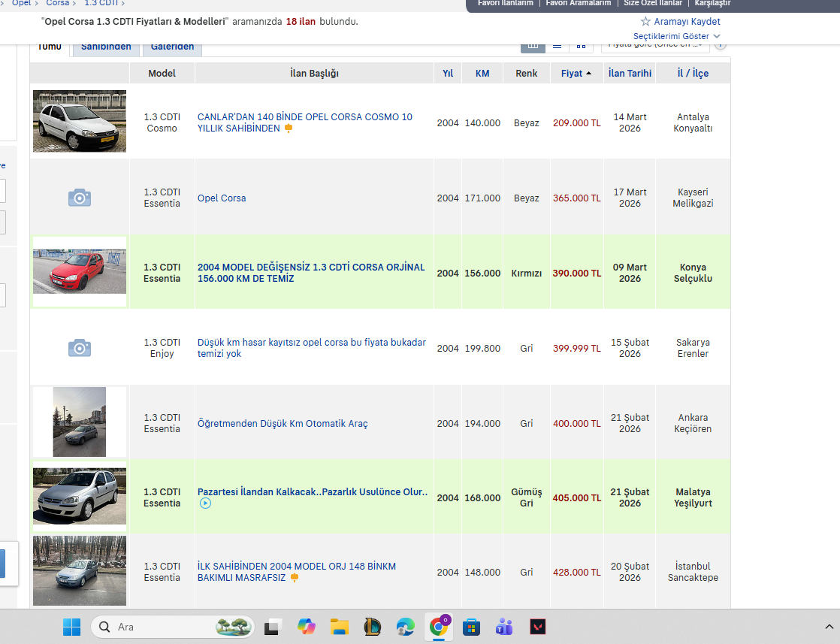Open the white Corsa Cosmo photo thumbnail
840x644 pixels.
coord(80,121)
